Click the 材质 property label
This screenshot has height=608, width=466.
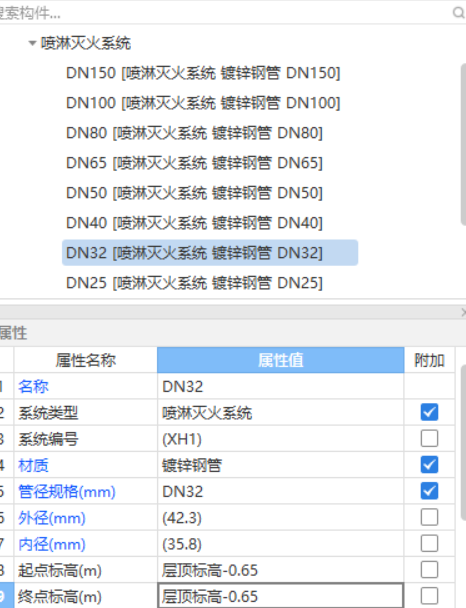(x=33, y=465)
